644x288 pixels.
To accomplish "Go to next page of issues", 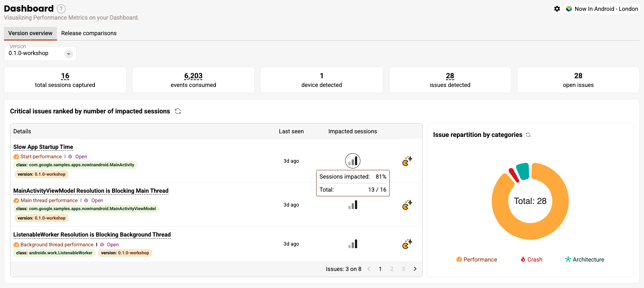I will pos(415,269).
